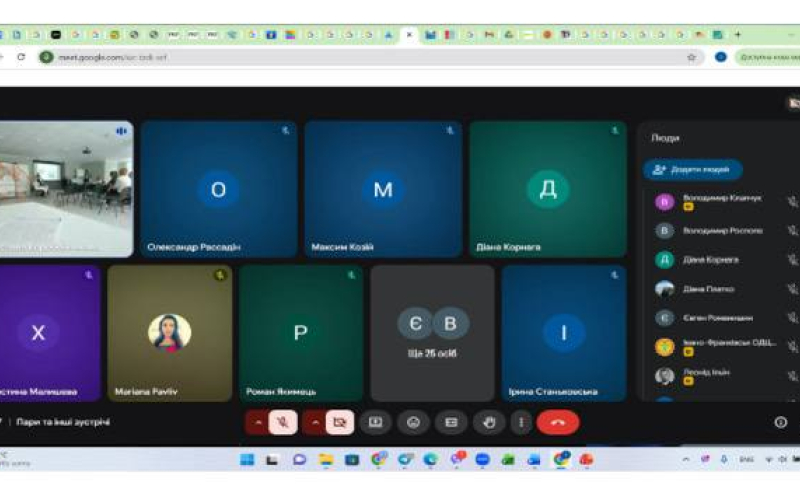
Task: Close the active browser tab
Action: (x=409, y=35)
